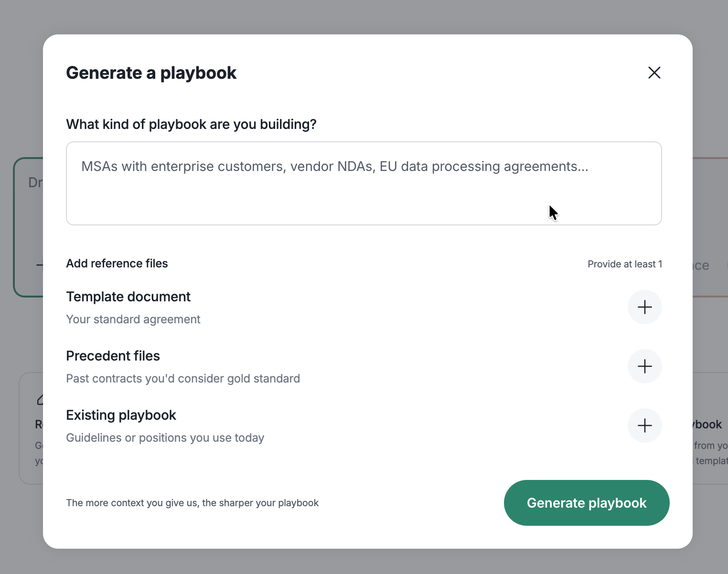Close the Generate a playbook dialog

tap(654, 73)
